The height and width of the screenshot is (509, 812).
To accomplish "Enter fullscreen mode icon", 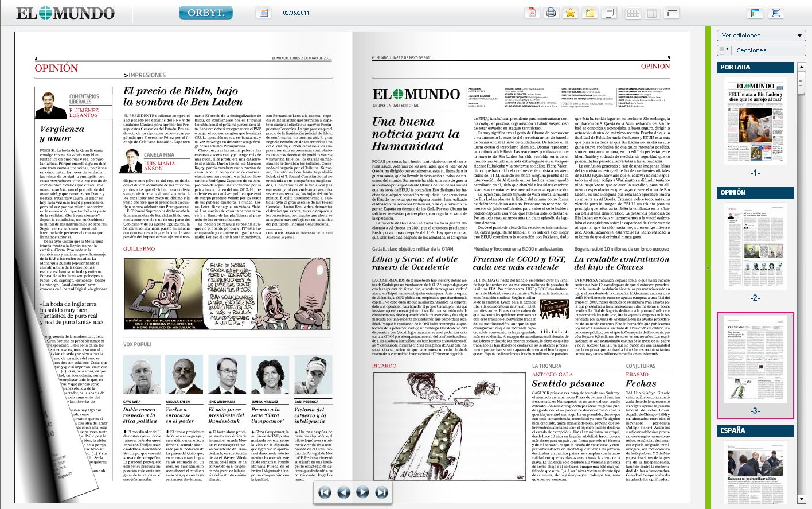I will point(776,13).
